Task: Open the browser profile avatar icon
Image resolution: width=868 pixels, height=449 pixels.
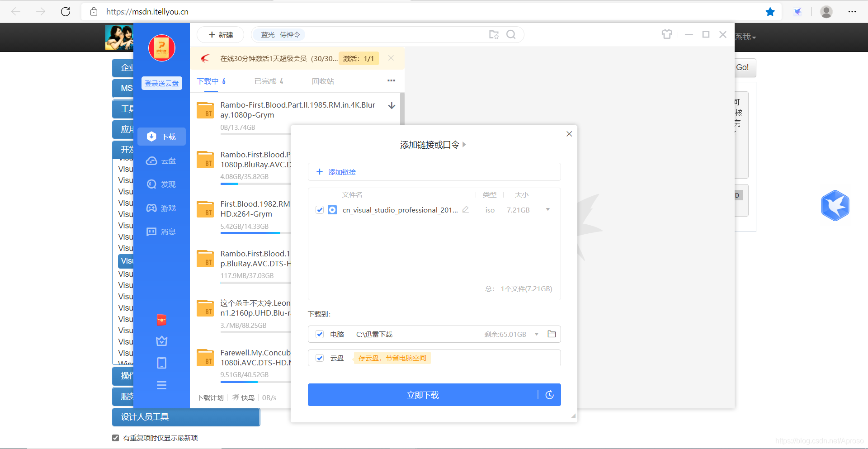Action: pos(826,12)
